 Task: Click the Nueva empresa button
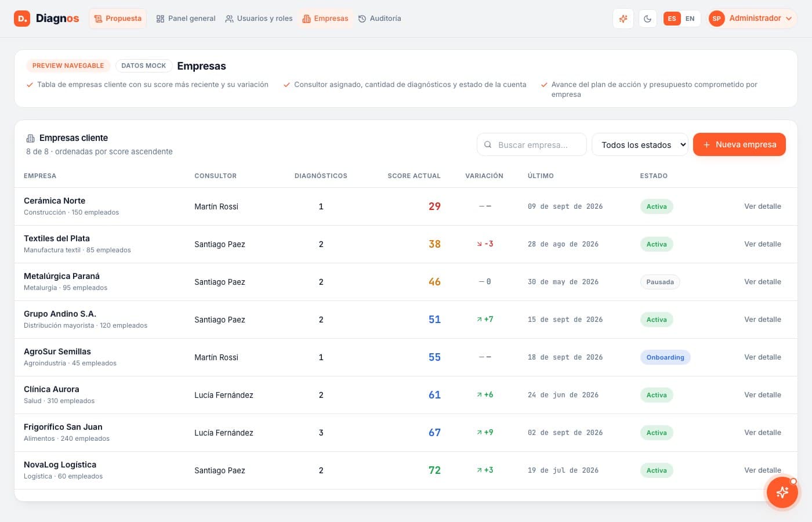[x=739, y=144]
